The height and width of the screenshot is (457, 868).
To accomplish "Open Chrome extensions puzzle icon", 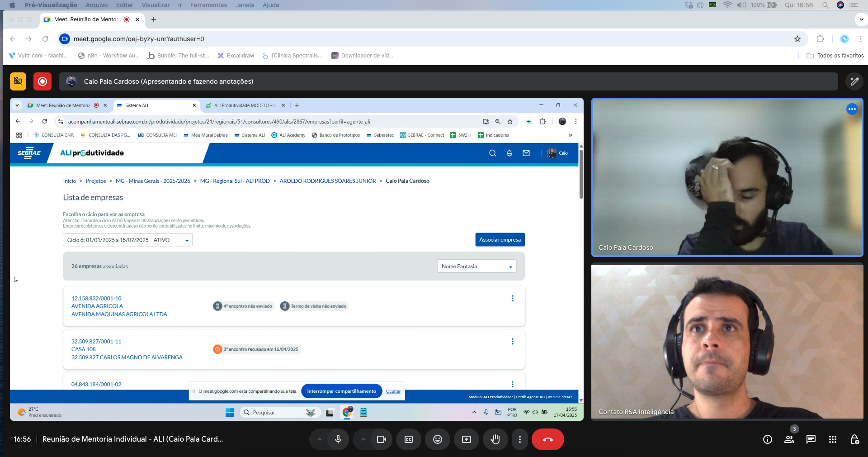I will [x=821, y=39].
